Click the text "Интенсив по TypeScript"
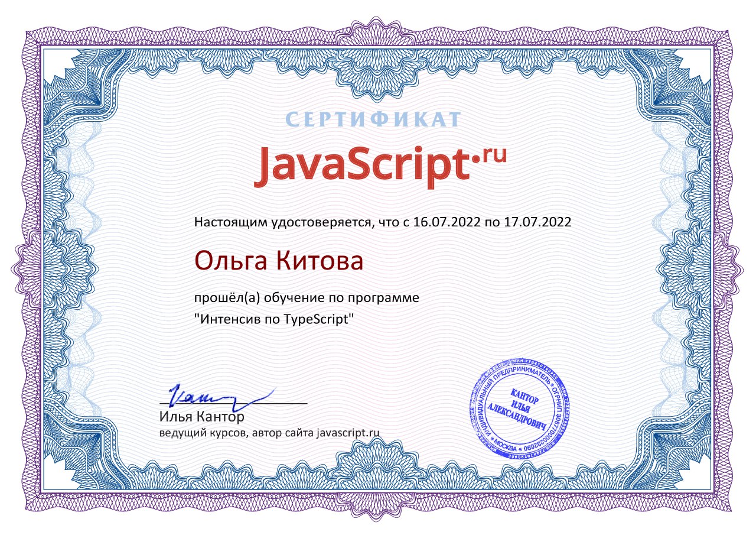Screen dimensions: 756x535 click(x=274, y=318)
